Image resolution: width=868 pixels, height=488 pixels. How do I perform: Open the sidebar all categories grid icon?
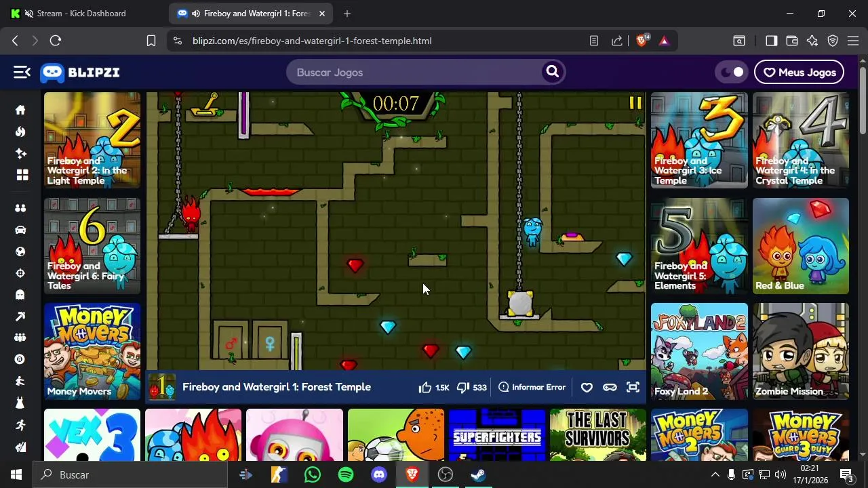tap(22, 175)
